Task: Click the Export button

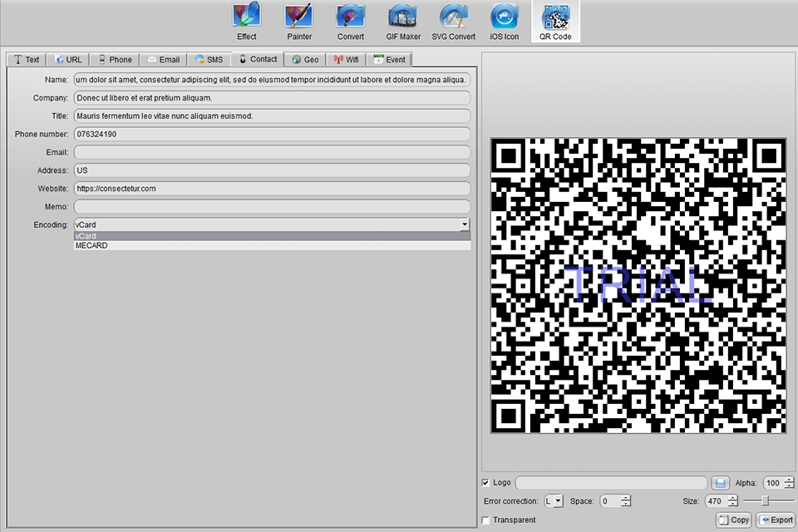Action: pyautogui.click(x=775, y=519)
